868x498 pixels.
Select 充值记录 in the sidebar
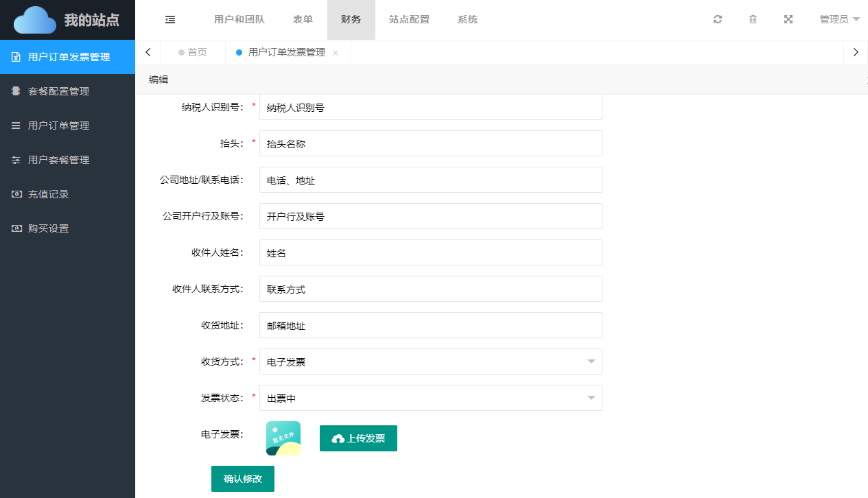point(48,194)
